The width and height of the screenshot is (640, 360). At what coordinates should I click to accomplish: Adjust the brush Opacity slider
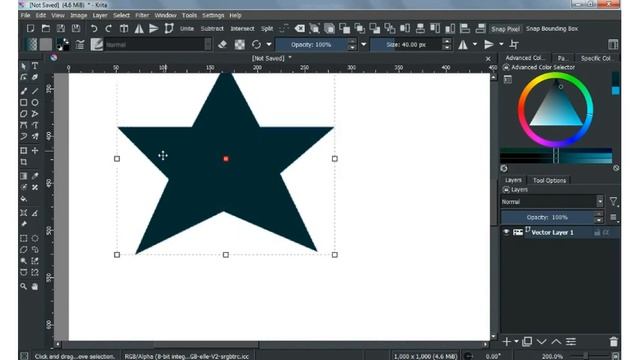[x=311, y=44]
